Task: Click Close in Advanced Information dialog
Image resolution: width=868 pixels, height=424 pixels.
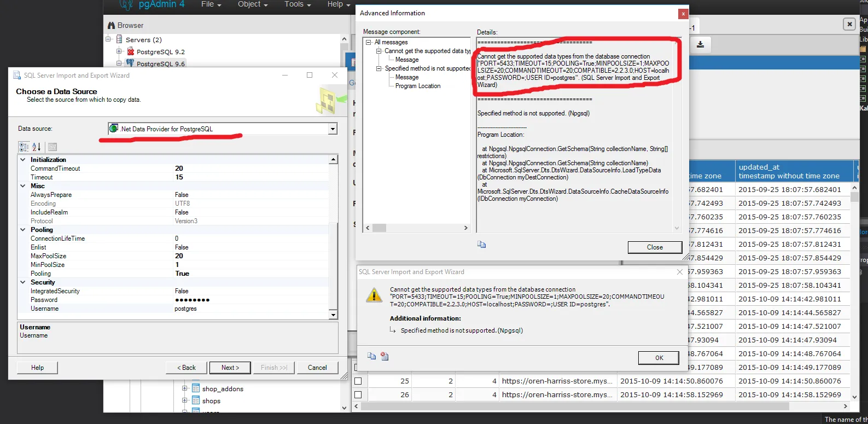Action: 655,247
